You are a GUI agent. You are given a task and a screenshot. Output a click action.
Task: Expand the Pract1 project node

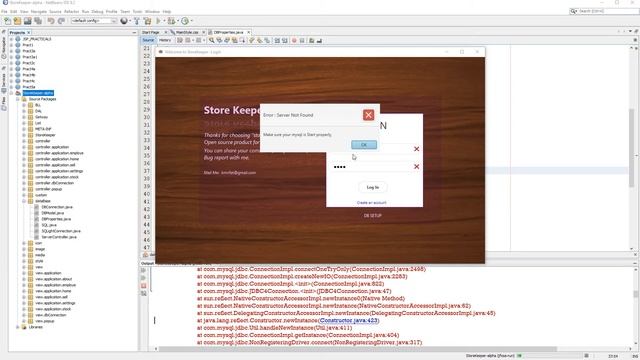(x=11, y=45)
